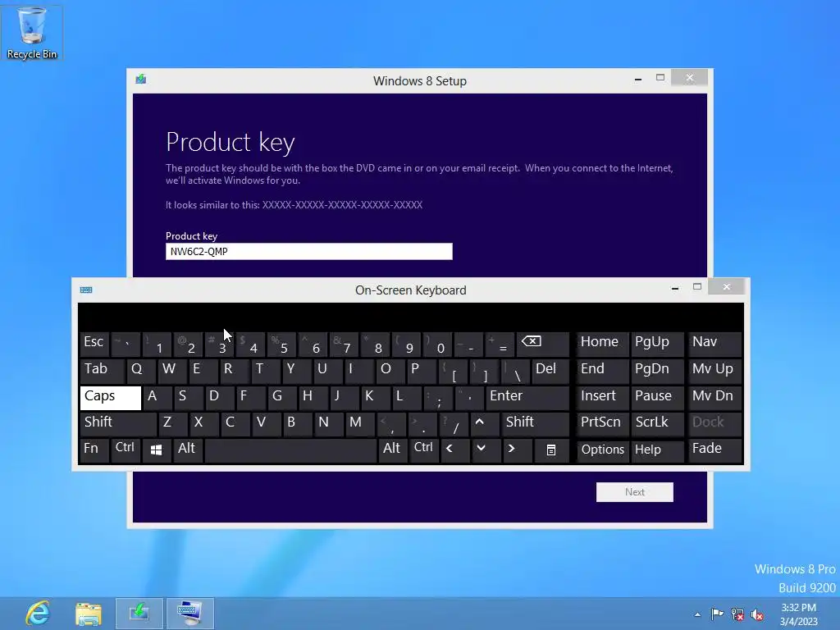Tap the Pause key
The image size is (840, 630).
pos(657,398)
